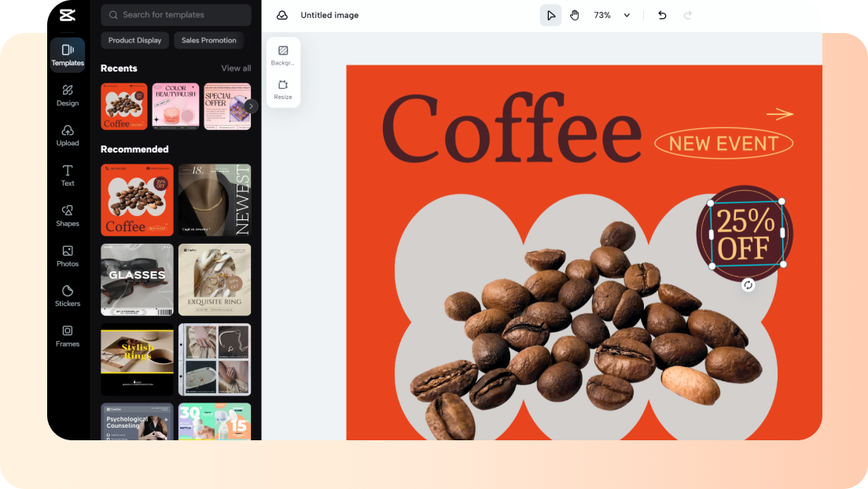Click View all next to Recents
Screen dimensions: 868x489
tap(236, 68)
